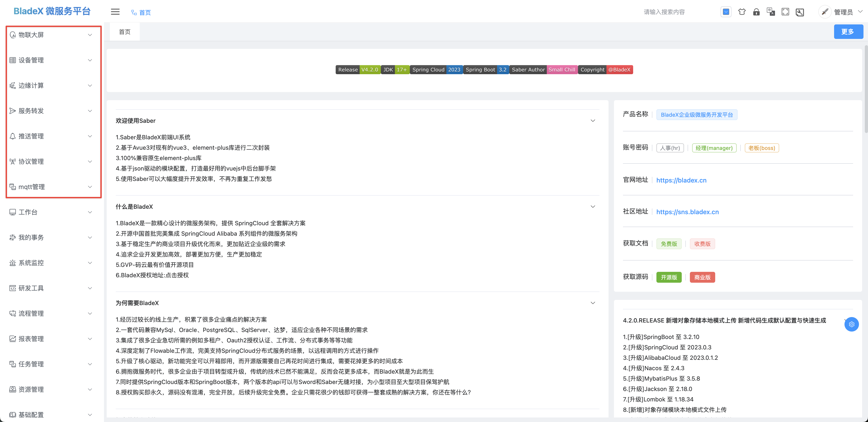Viewport: 868px width, 422px height.
Task: Open the https://bladex.cn link
Action: click(x=681, y=180)
